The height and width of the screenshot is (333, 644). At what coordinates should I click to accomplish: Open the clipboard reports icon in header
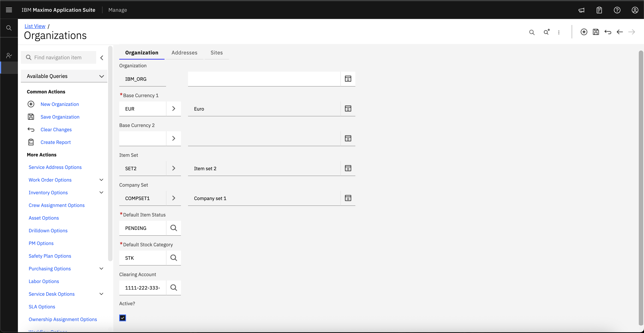point(599,10)
